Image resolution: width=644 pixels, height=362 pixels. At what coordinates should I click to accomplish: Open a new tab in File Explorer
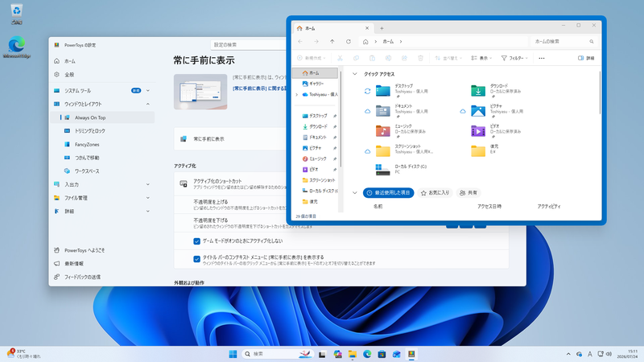[382, 28]
